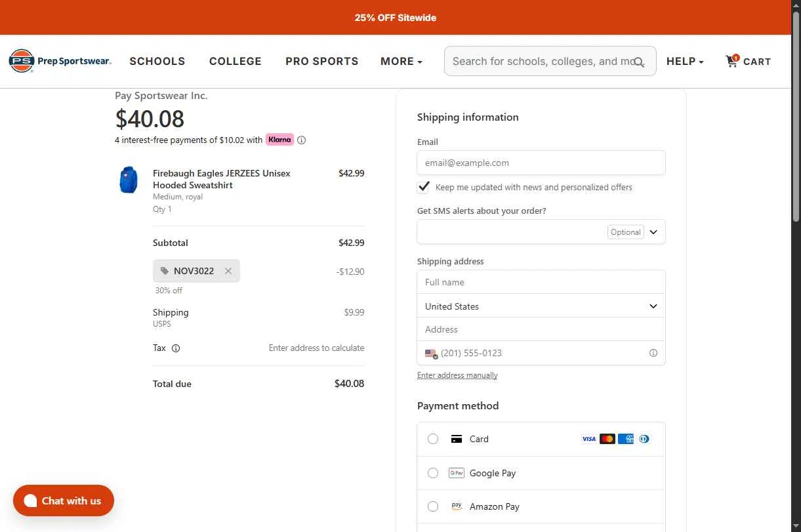Screen dimensions: 801x532
Task: Click the Firebaugh Eagles sweatshirt title
Action: 222,179
